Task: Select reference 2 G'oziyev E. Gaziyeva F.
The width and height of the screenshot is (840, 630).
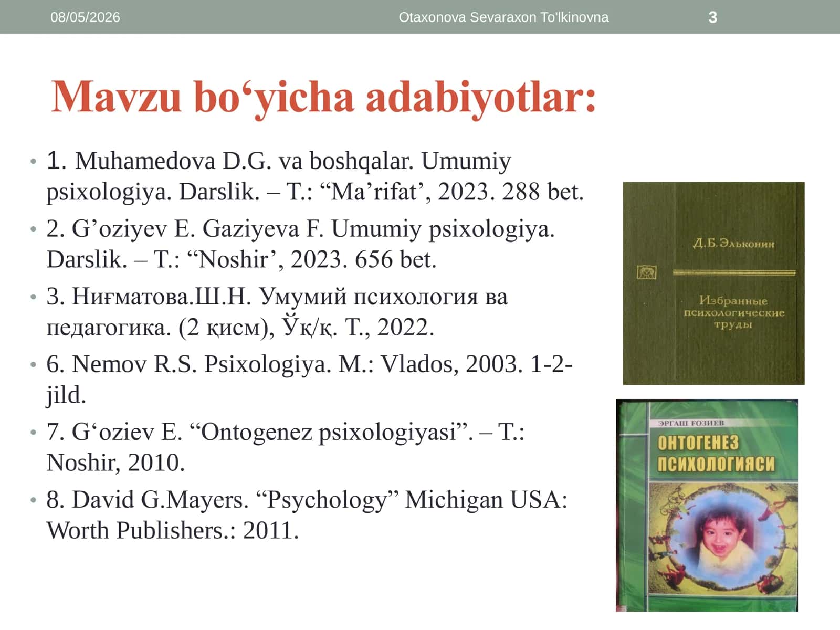Action: point(300,244)
